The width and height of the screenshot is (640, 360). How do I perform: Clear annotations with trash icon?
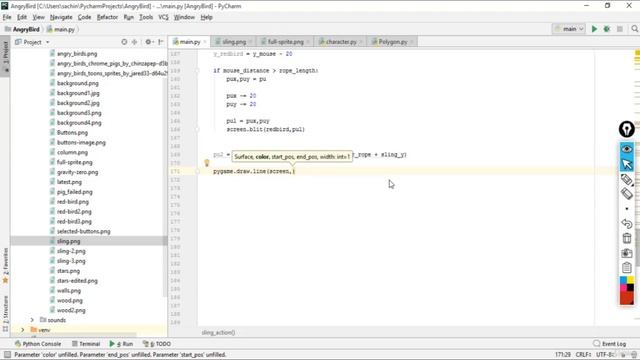coord(627,238)
